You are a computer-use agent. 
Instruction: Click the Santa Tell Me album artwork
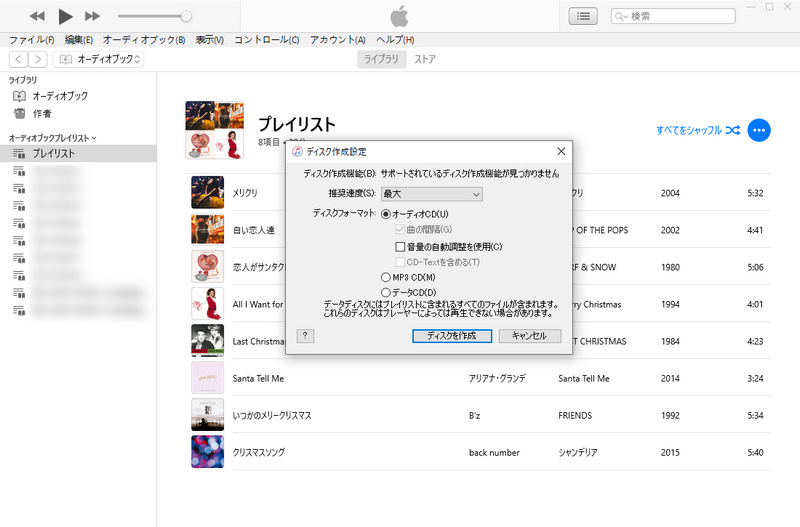tap(208, 378)
